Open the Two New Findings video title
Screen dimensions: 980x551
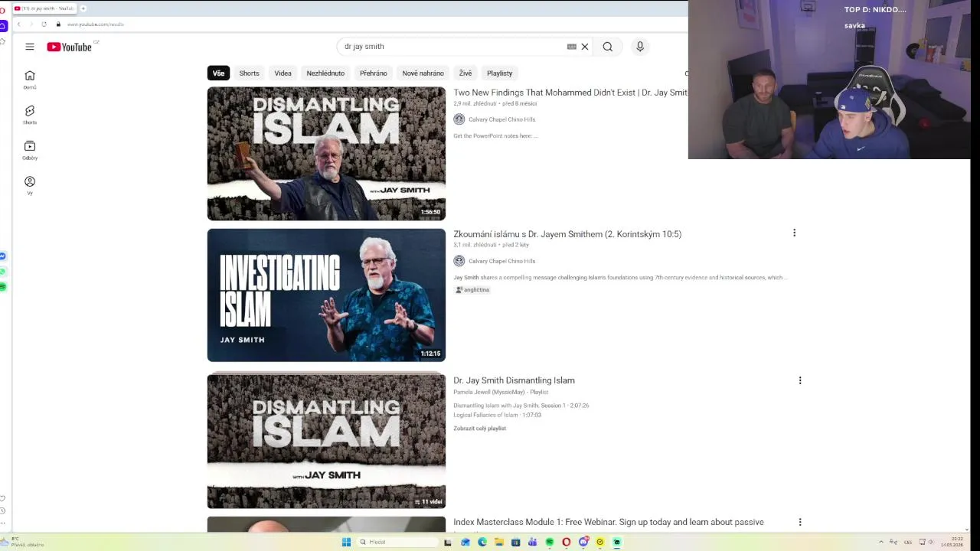pyautogui.click(x=570, y=93)
